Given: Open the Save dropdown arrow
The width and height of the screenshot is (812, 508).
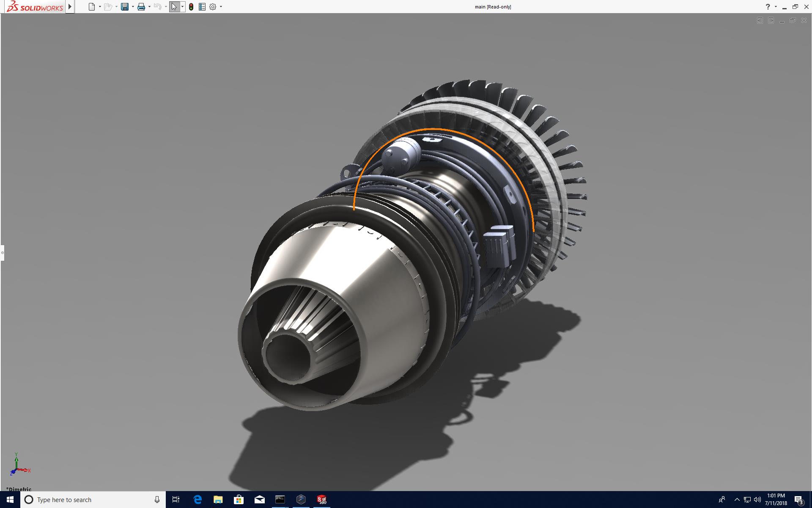Looking at the screenshot, I should (x=133, y=7).
